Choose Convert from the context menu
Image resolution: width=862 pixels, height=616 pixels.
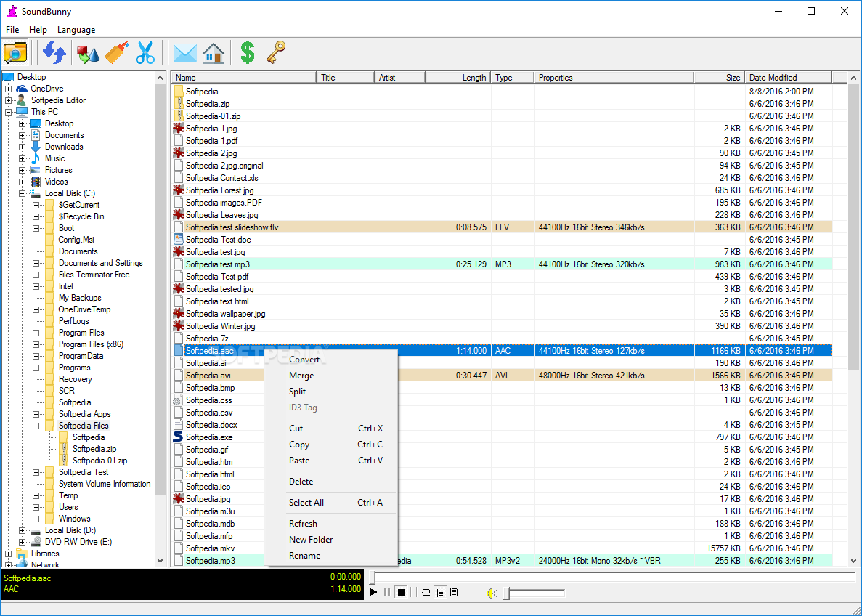tap(331, 360)
